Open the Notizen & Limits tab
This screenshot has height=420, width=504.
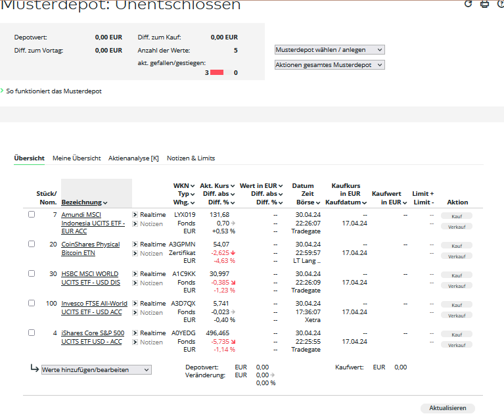tap(191, 158)
